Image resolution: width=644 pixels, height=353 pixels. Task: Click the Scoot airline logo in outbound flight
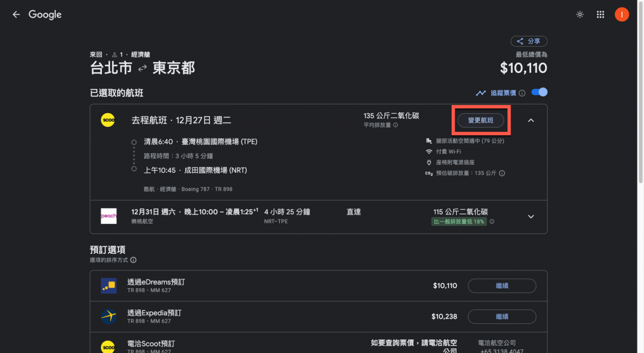[x=108, y=120]
